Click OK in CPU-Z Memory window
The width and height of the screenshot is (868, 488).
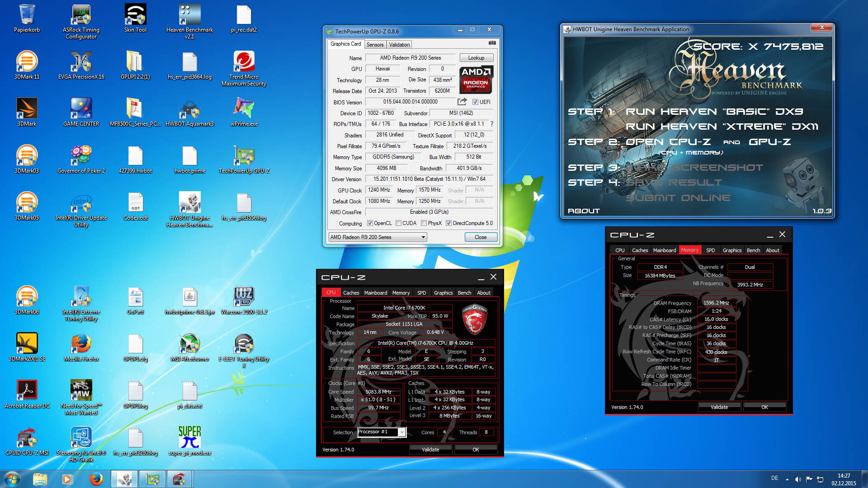(764, 407)
